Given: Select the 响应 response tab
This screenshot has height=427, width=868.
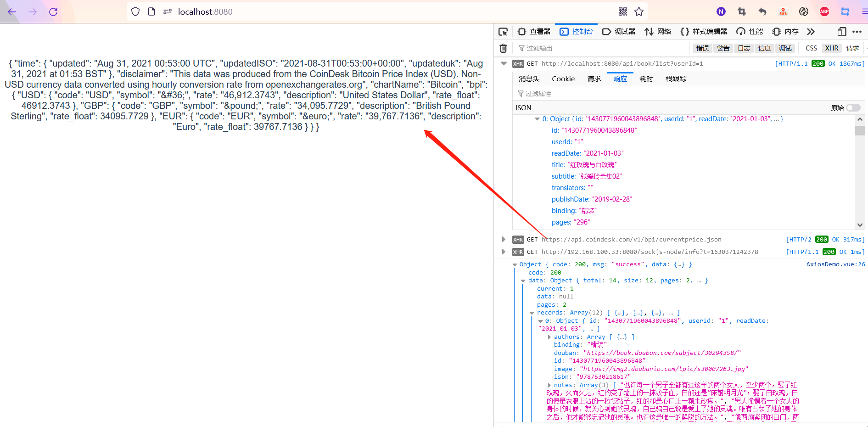Looking at the screenshot, I should pyautogui.click(x=620, y=79).
